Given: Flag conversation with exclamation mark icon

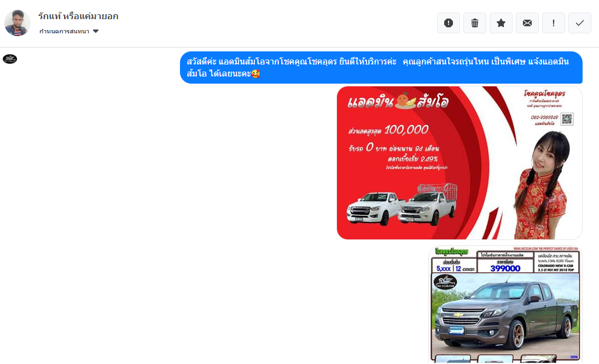Looking at the screenshot, I should tap(554, 23).
